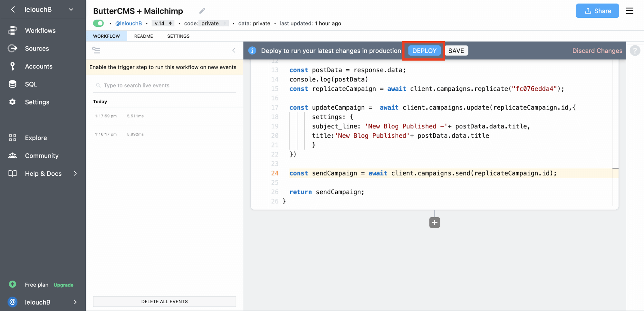Click the Workflows icon in the sidebar
This screenshot has width=644, height=311.
click(12, 31)
